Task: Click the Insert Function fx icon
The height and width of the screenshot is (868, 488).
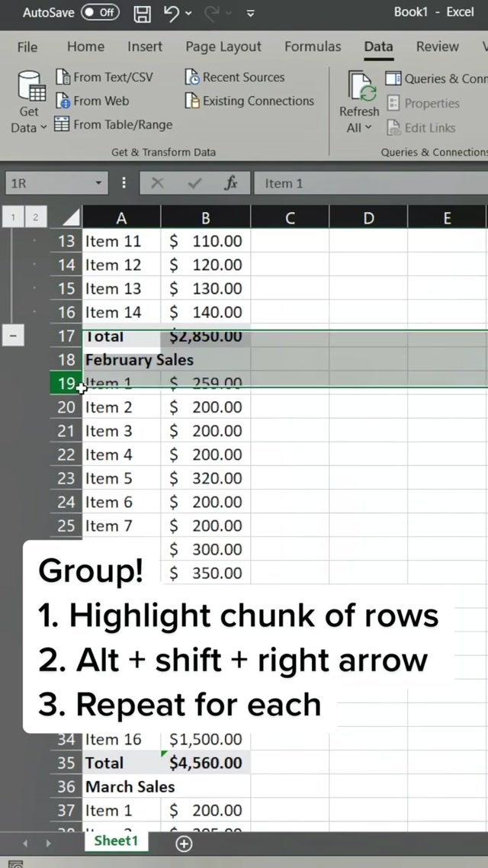Action: tap(231, 183)
